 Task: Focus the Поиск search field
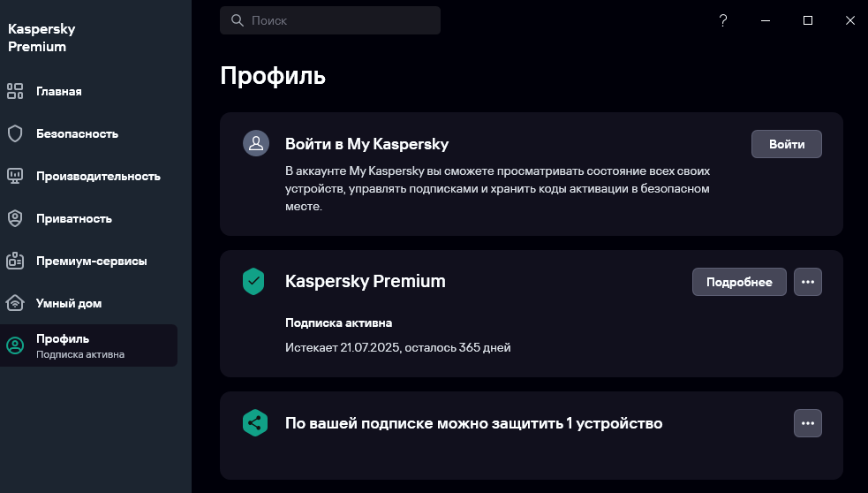[330, 20]
